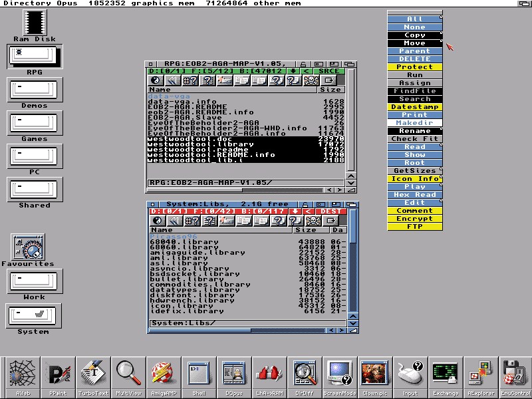
Task: Select FTP from the command panel
Action: tap(414, 227)
